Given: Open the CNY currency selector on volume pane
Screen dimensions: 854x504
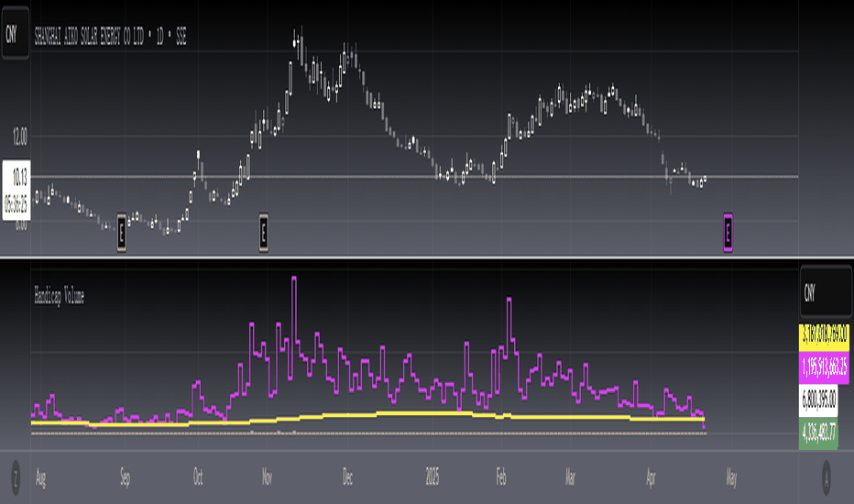Looking at the screenshot, I should 826,291.
